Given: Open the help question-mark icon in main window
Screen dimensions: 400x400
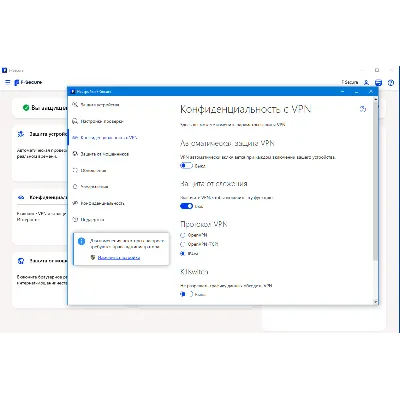Looking at the screenshot, I should (x=391, y=82).
